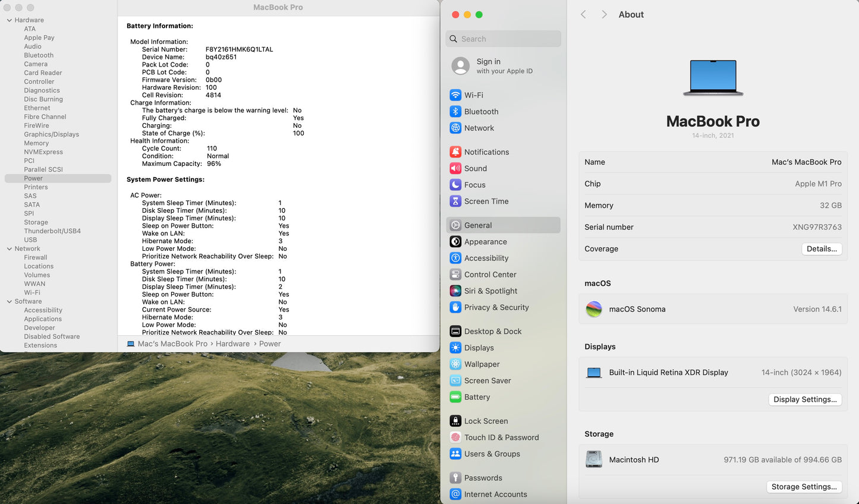Click the Screen Time hourglass icon
The image size is (859, 504).
coord(455,201)
